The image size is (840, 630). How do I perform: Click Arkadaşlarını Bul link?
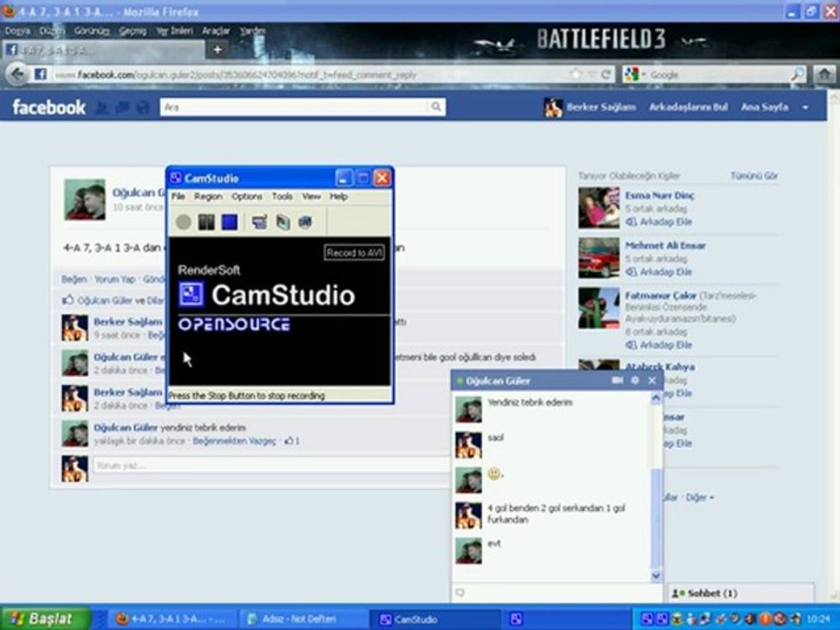pos(689,107)
